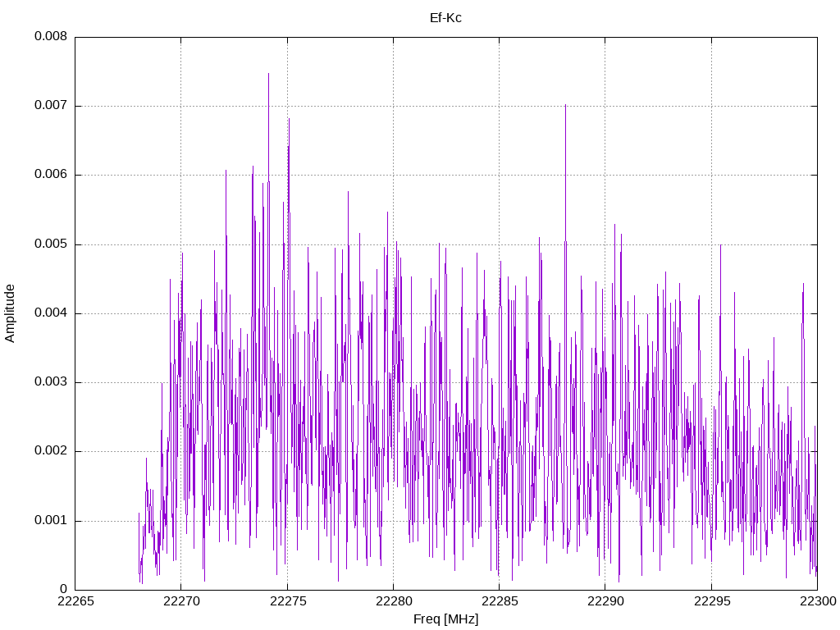Click y-axis tick value 0.002
Viewport: 840px width, 630px height.
click(51, 451)
